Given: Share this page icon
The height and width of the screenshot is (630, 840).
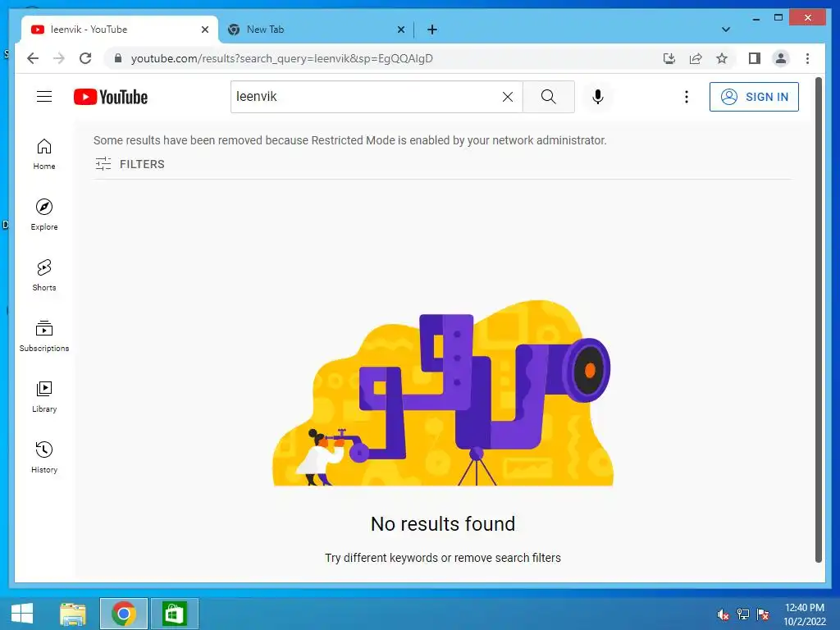Looking at the screenshot, I should click(x=696, y=58).
